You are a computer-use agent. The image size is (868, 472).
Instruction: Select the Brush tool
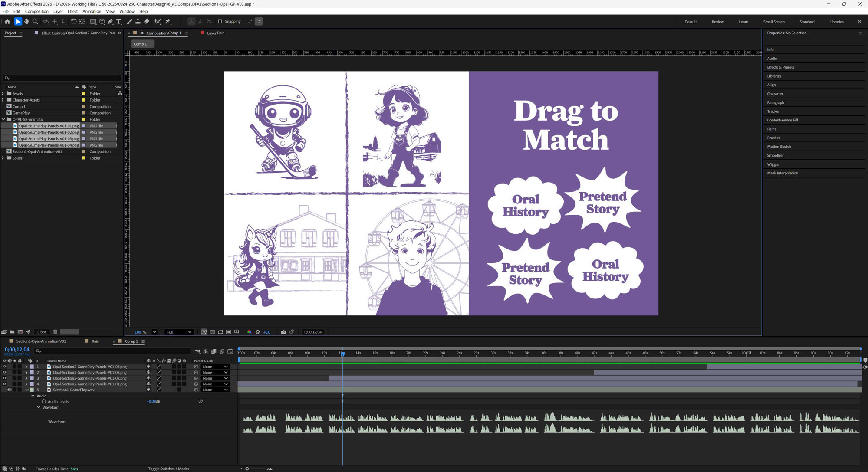(130, 21)
